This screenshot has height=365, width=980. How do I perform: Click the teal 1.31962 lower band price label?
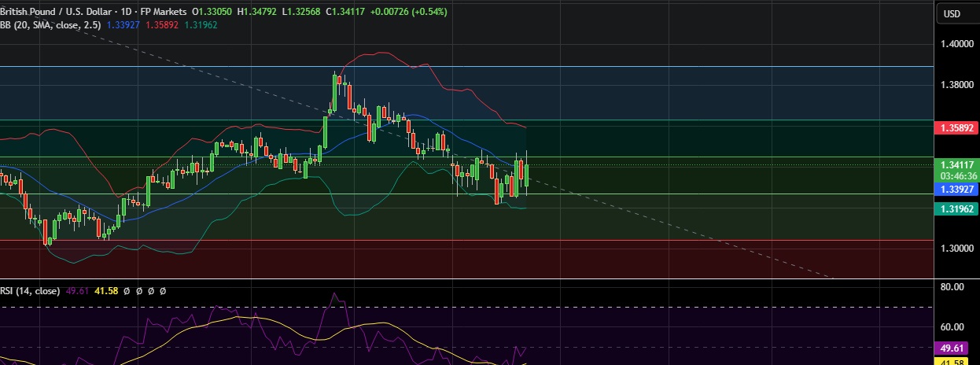click(956, 208)
